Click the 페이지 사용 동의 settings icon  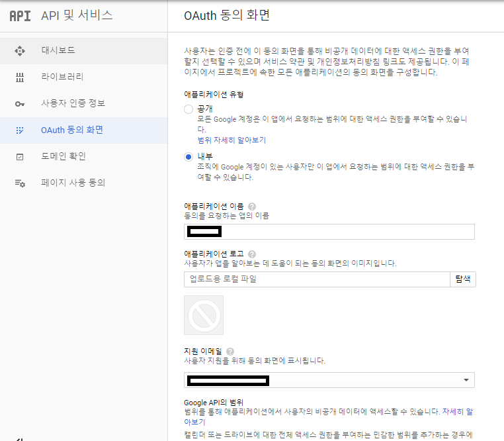(x=20, y=183)
